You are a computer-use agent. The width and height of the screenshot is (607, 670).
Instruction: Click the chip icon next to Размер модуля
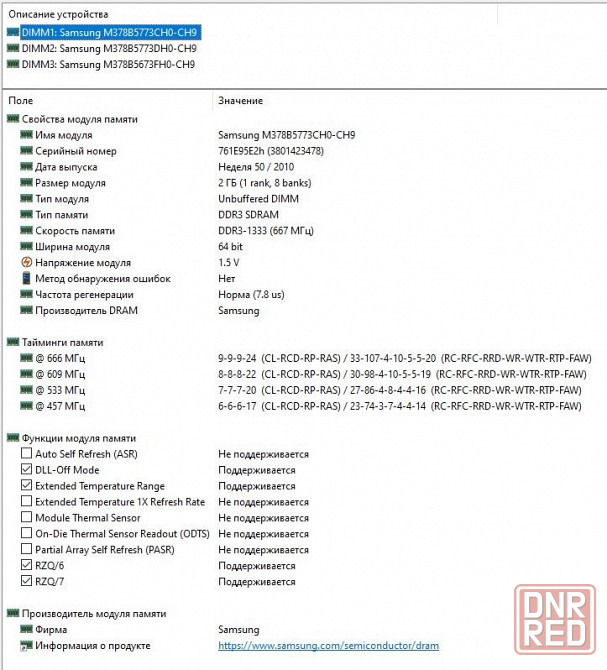26,182
